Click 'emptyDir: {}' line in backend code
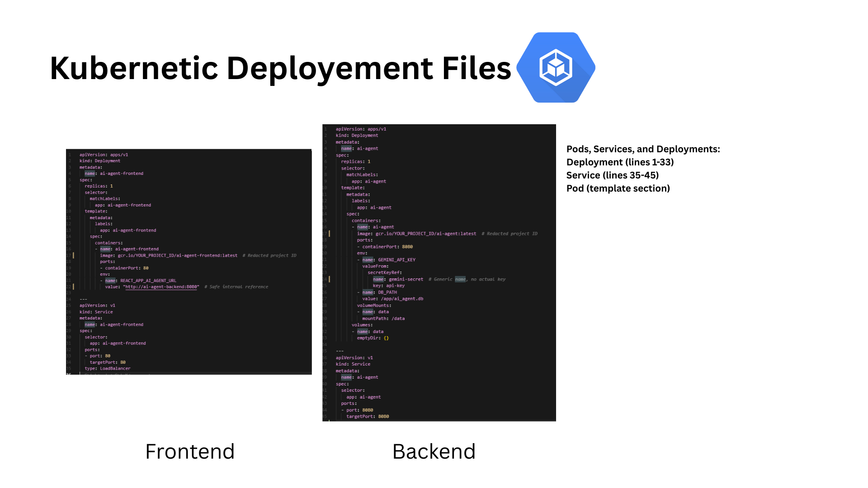 coord(373,338)
